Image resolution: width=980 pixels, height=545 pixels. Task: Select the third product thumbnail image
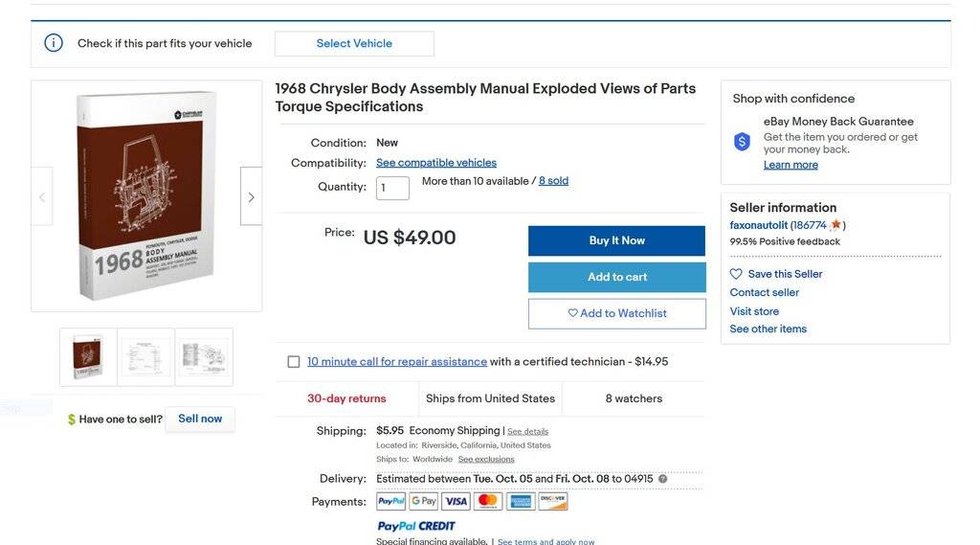pos(204,357)
